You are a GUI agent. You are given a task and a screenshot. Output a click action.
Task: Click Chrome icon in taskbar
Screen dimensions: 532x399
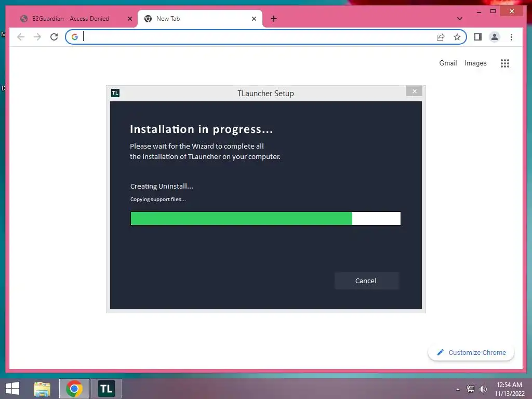(x=74, y=389)
